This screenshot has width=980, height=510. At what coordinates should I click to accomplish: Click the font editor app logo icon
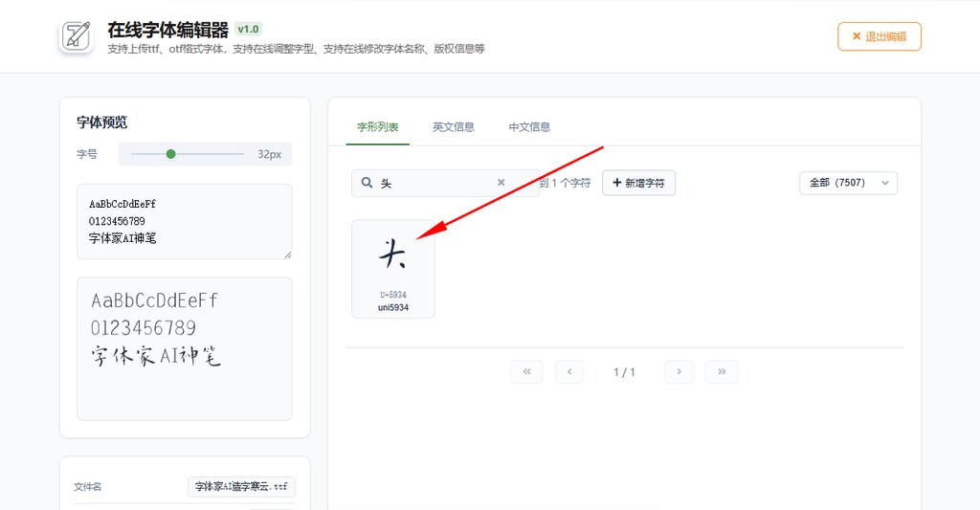(77, 35)
